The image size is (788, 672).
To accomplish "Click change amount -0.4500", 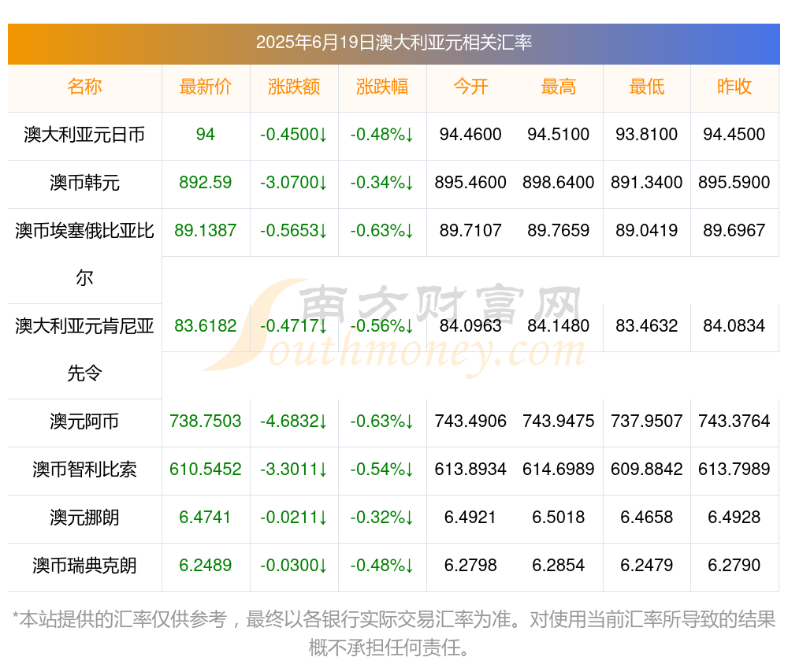I will pyautogui.click(x=293, y=135).
